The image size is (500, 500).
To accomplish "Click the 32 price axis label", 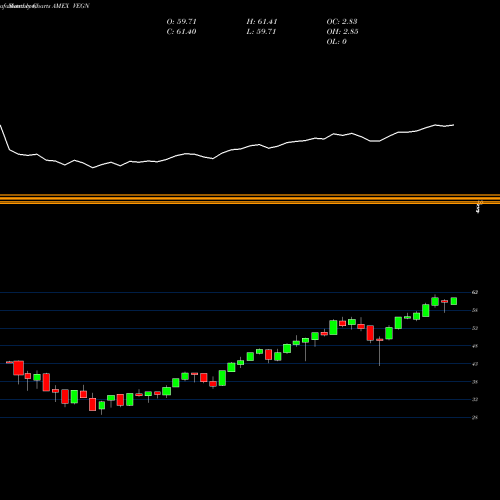I will click(x=475, y=399).
